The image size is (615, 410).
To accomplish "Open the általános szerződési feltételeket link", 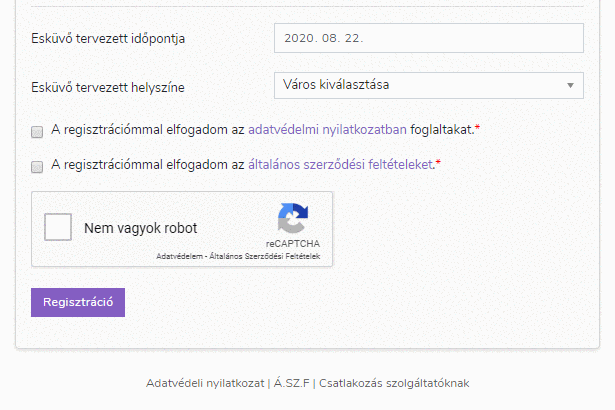I will (x=340, y=164).
